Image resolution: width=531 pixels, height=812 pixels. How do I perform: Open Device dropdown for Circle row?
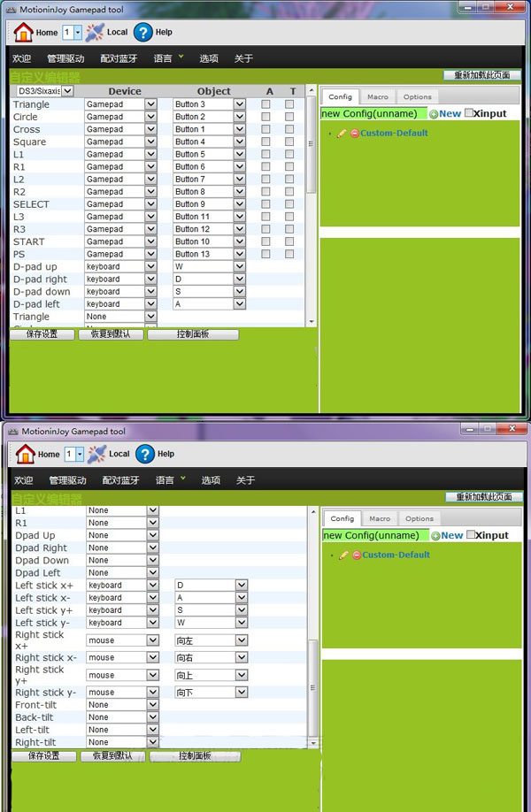click(x=120, y=117)
